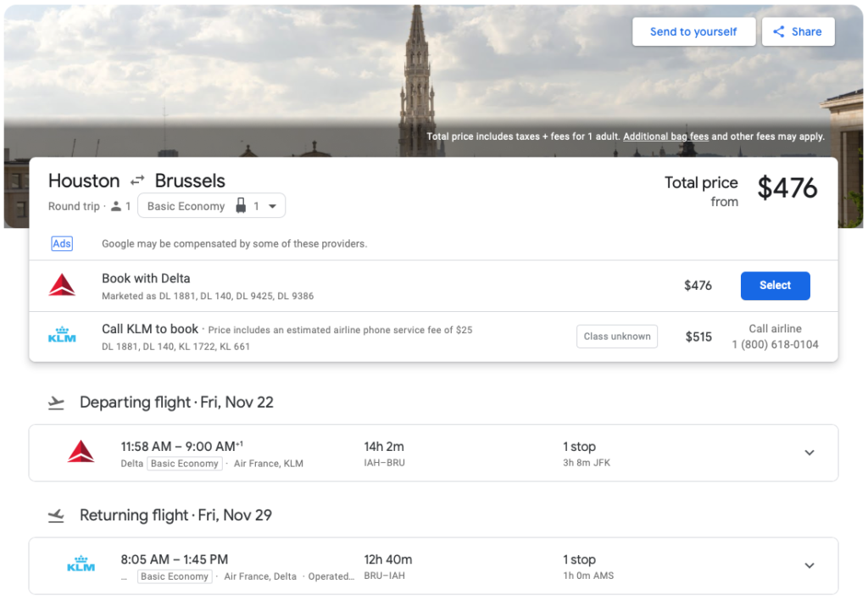868x601 pixels.
Task: Click the Basic Economy tag on departing flight
Action: (x=184, y=464)
